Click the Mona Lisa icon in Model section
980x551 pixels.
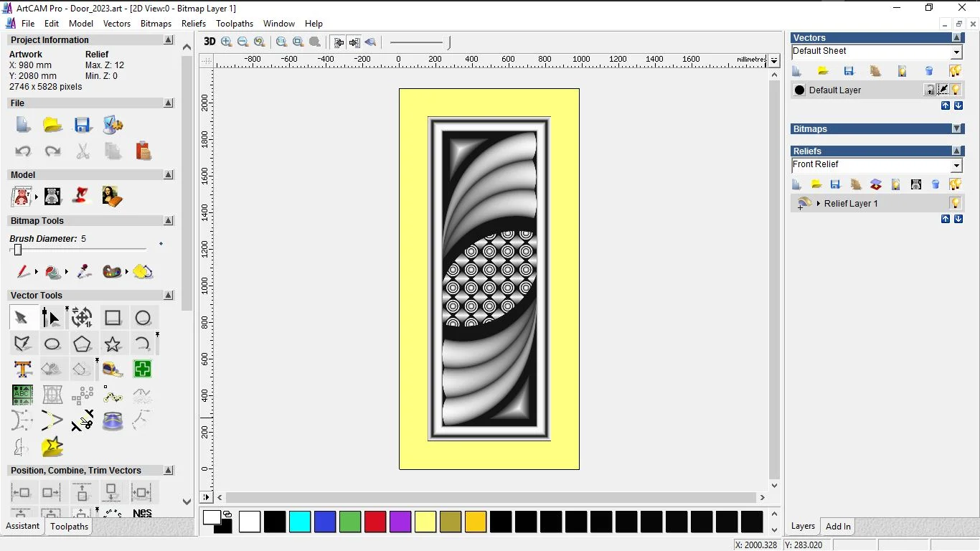(x=112, y=197)
